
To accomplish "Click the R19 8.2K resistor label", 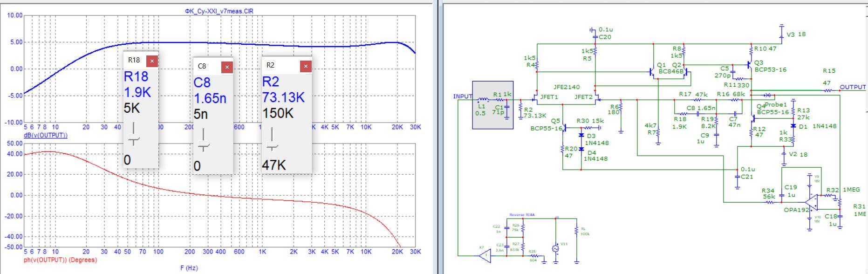I will point(708,123).
